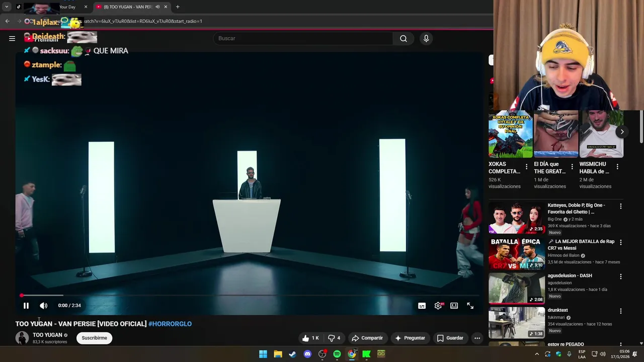Start voice search with the microphone icon
644x362 pixels.
pos(426,38)
